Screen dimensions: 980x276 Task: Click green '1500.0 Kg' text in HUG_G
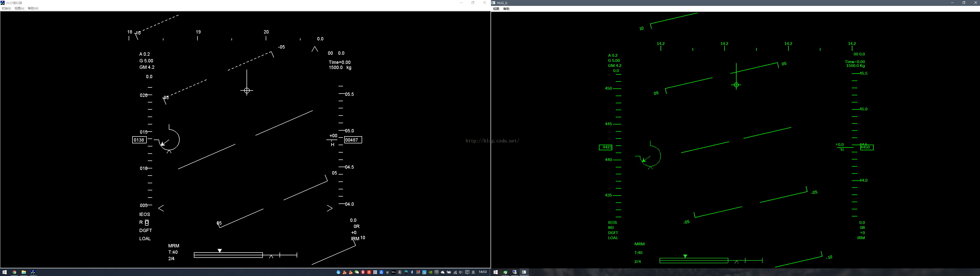(856, 66)
